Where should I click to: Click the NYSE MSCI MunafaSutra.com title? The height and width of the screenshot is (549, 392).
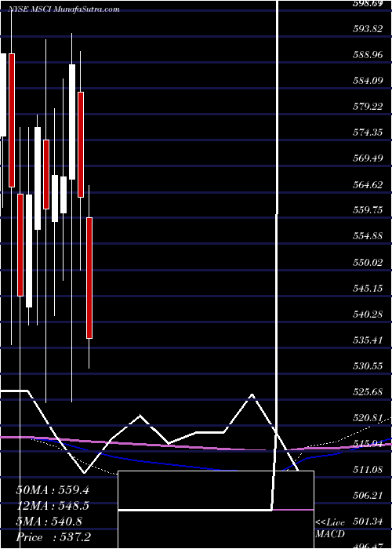tap(64, 9)
